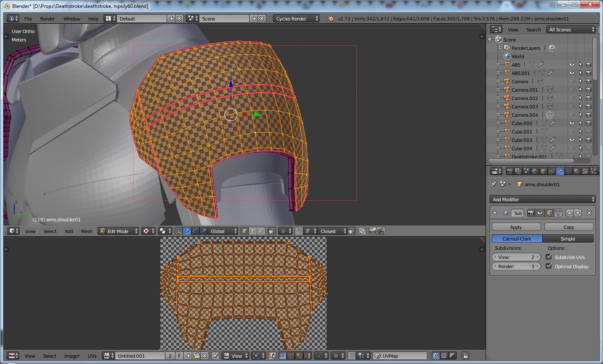Open the Modifiers properties tab wrench icon
This screenshot has width=603, height=364.
point(560,171)
